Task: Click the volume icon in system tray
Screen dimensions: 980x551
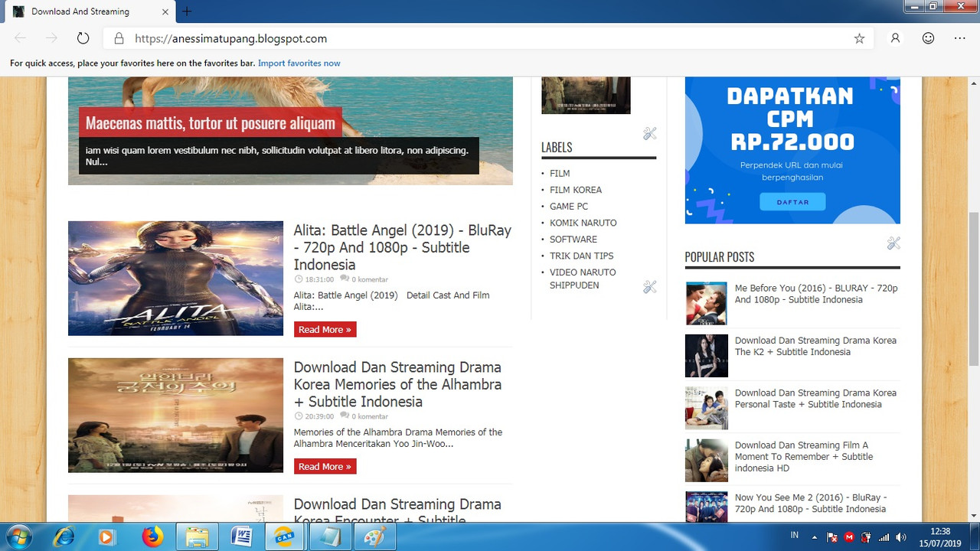Action: 900,537
